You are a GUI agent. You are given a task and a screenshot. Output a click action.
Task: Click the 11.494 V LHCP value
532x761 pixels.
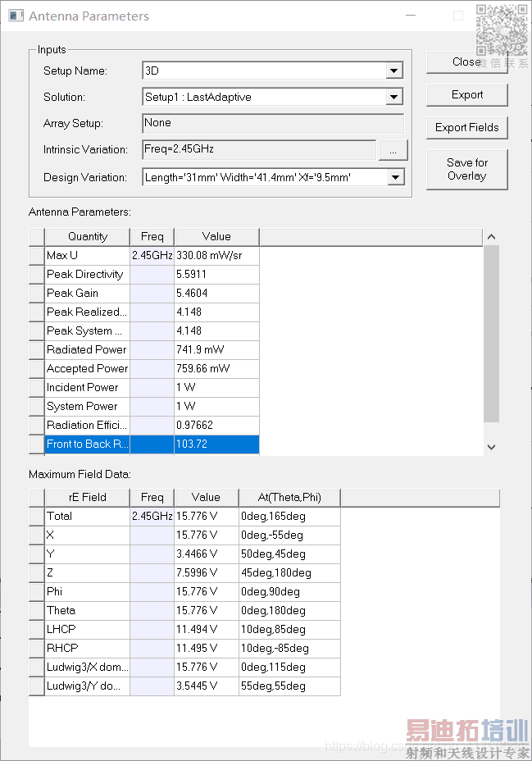206,630
